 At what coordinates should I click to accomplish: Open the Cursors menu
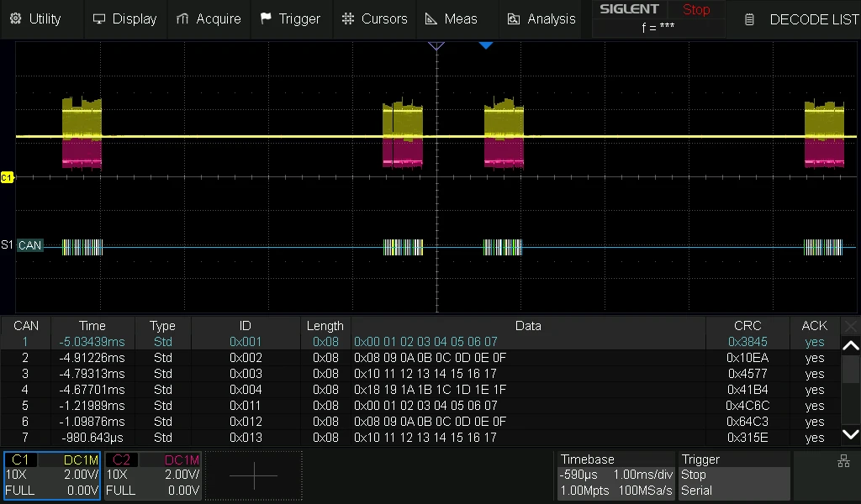(x=374, y=19)
